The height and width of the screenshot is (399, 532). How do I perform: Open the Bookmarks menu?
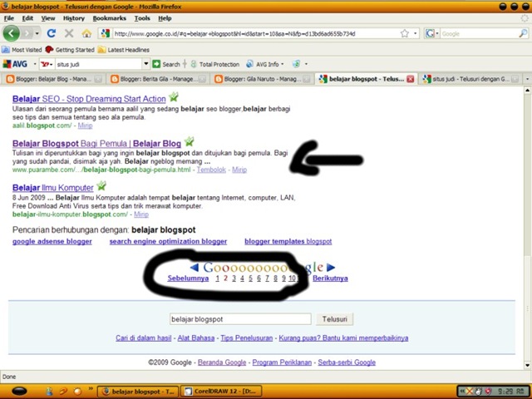tap(109, 18)
